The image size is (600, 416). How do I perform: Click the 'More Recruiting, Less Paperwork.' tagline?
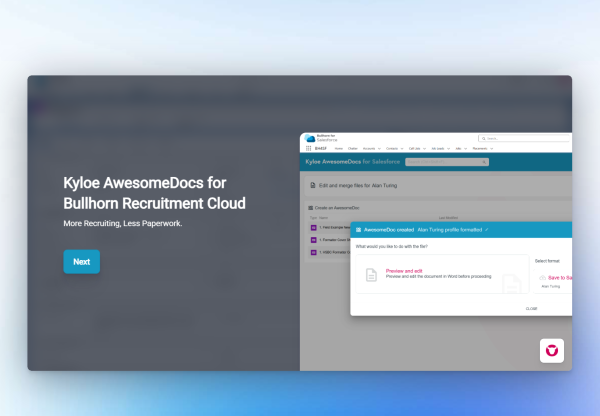coord(123,223)
